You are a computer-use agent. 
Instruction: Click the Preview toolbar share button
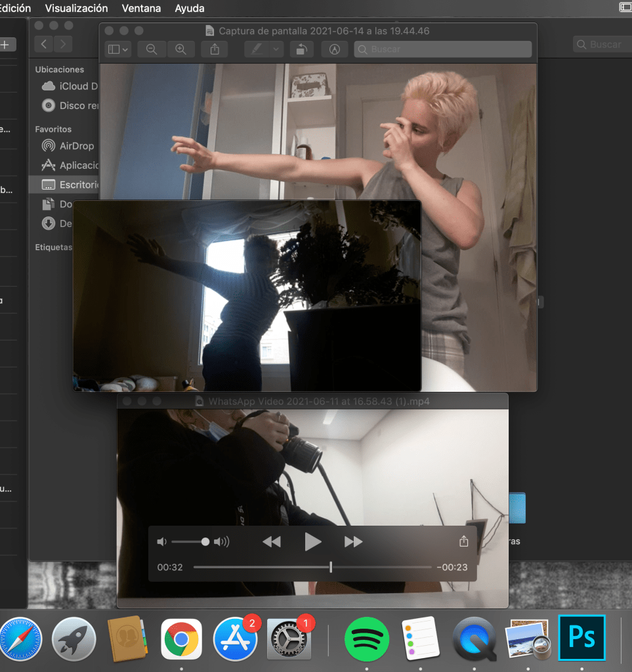(x=215, y=49)
